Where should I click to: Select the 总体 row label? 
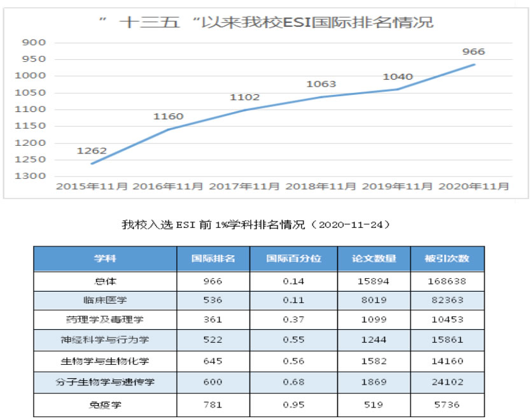(105, 281)
